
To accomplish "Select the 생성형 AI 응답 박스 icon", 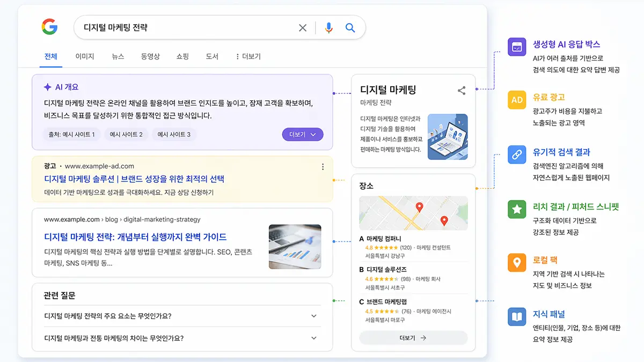I will 516,48.
